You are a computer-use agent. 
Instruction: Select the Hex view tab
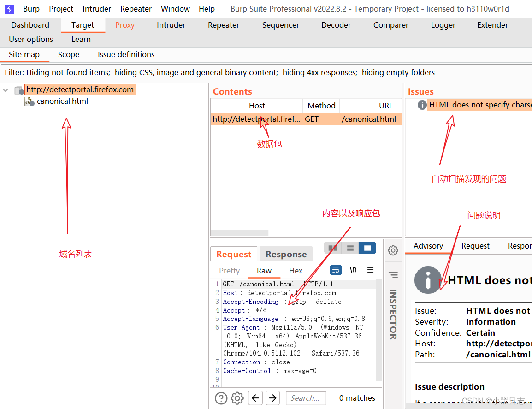(x=296, y=271)
